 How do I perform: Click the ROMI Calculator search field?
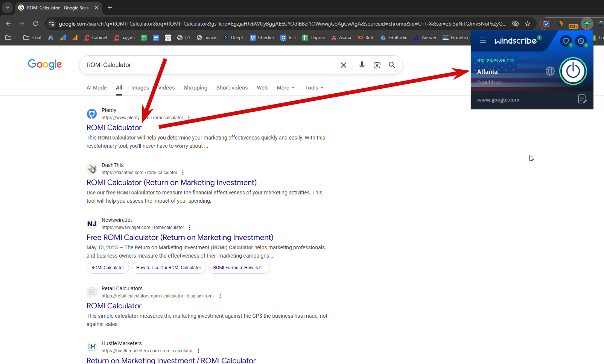pos(211,65)
